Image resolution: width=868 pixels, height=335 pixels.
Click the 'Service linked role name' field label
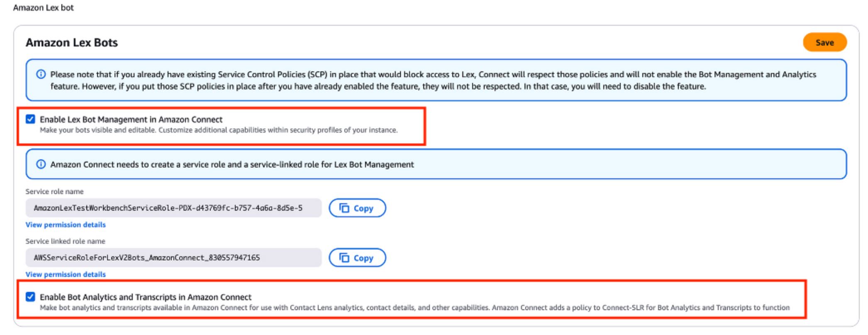[65, 241]
